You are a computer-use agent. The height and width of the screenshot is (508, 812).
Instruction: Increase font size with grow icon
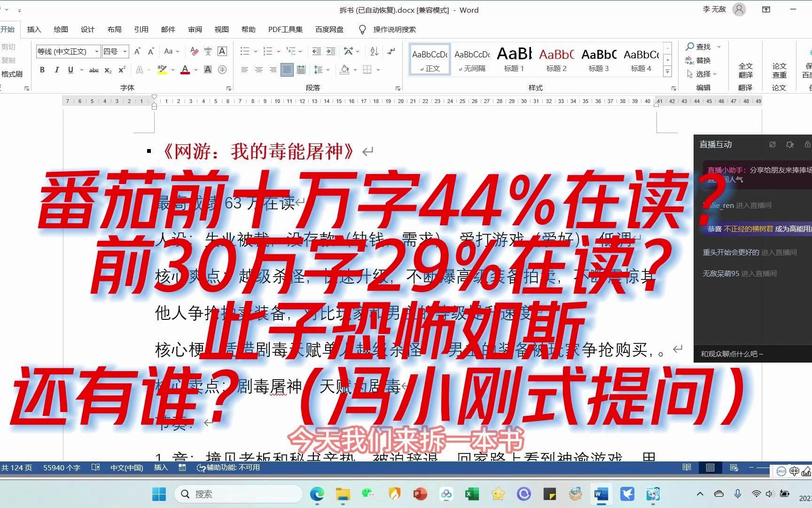137,51
